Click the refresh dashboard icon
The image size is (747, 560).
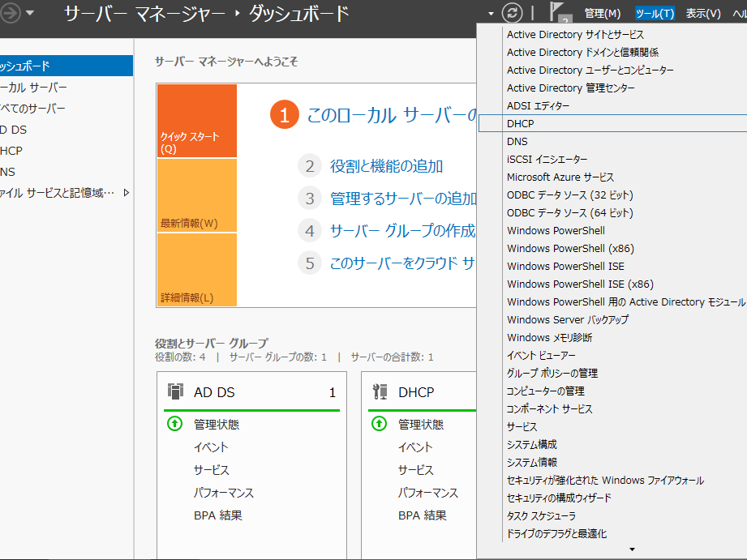pyautogui.click(x=512, y=13)
